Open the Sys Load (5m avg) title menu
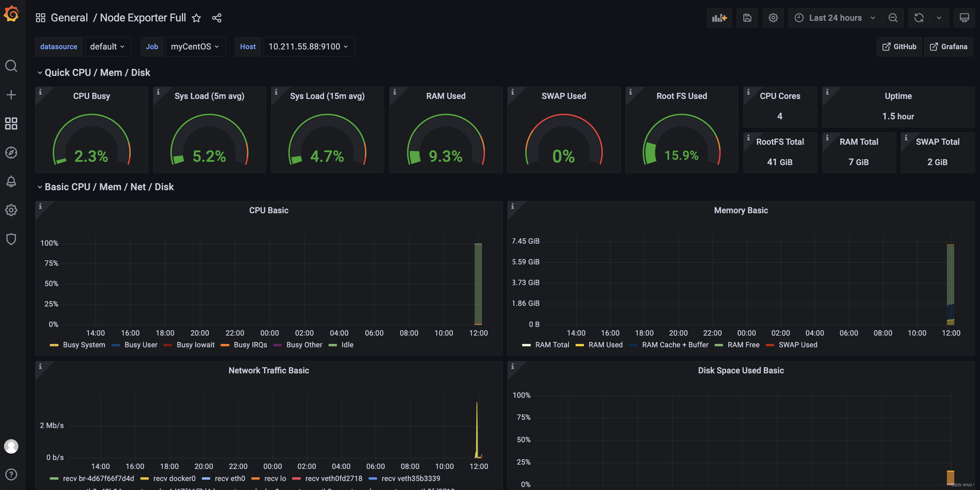980x490 pixels. tap(209, 96)
